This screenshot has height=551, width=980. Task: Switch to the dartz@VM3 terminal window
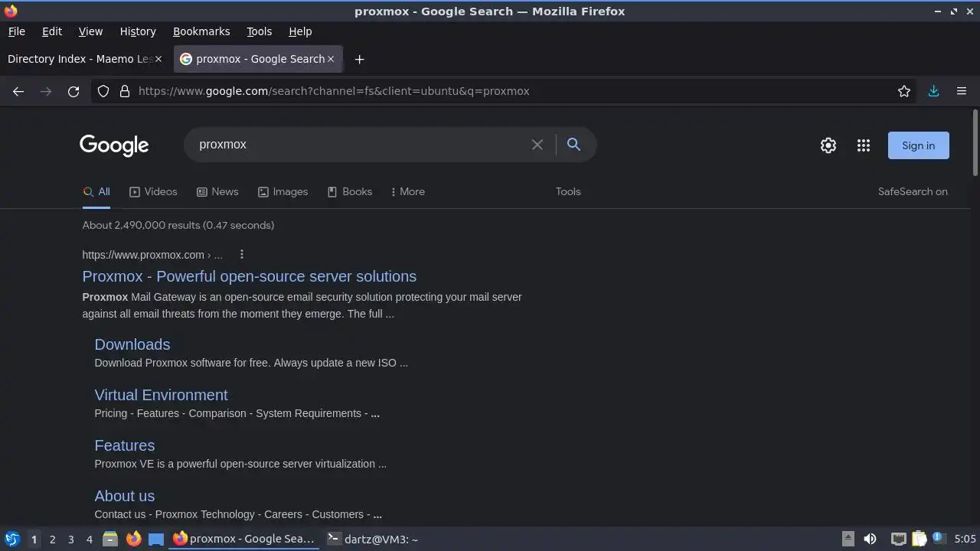[x=373, y=539]
